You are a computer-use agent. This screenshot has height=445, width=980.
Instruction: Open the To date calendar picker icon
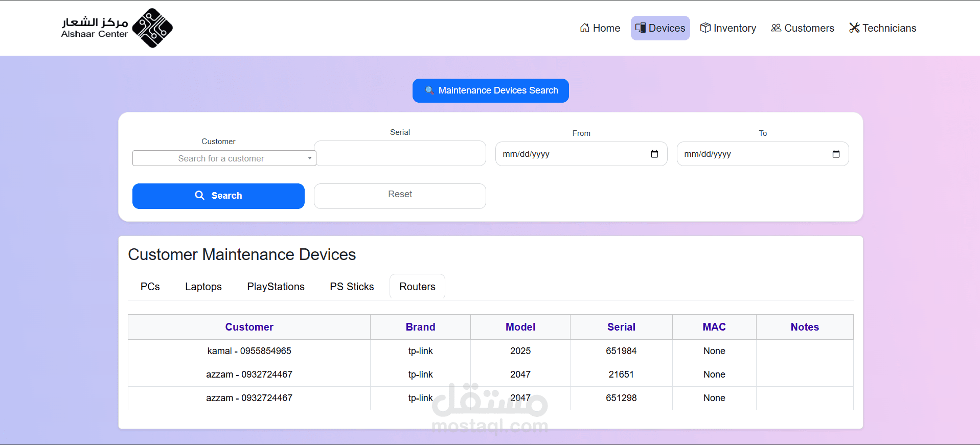click(836, 154)
